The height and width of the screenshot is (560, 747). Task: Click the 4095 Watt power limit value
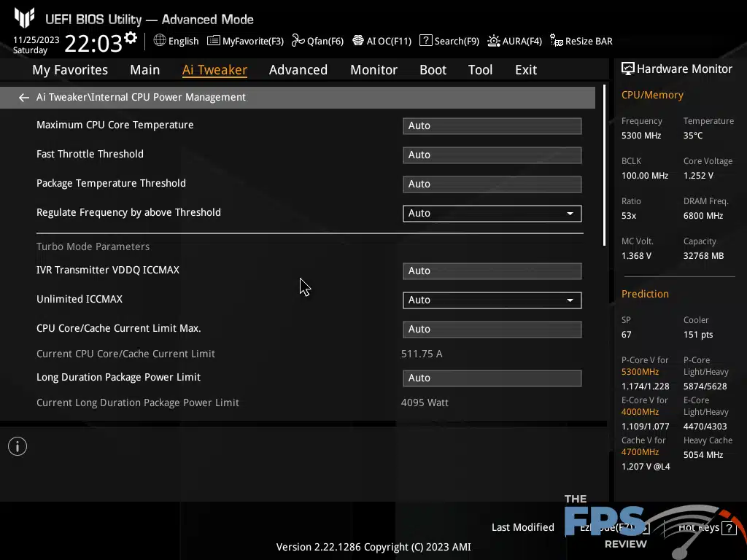pyautogui.click(x=425, y=402)
